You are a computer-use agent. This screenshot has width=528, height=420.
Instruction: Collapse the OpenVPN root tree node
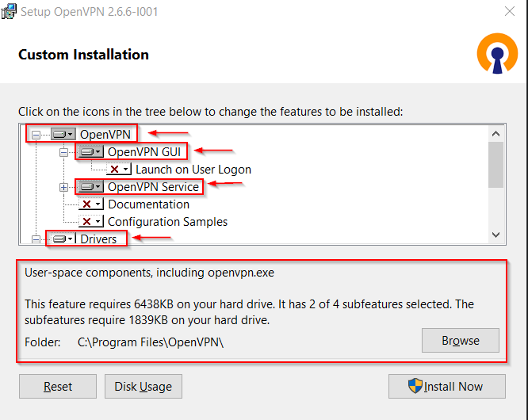tap(36, 135)
